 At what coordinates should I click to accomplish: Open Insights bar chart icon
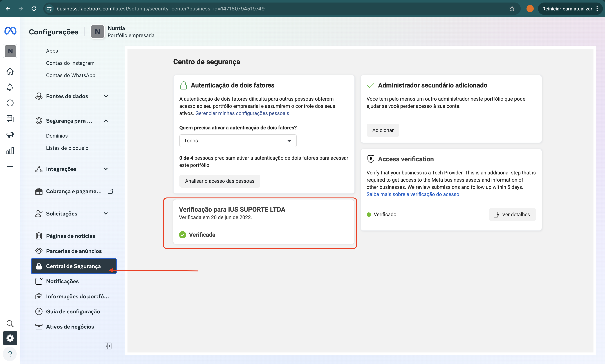[x=10, y=151]
